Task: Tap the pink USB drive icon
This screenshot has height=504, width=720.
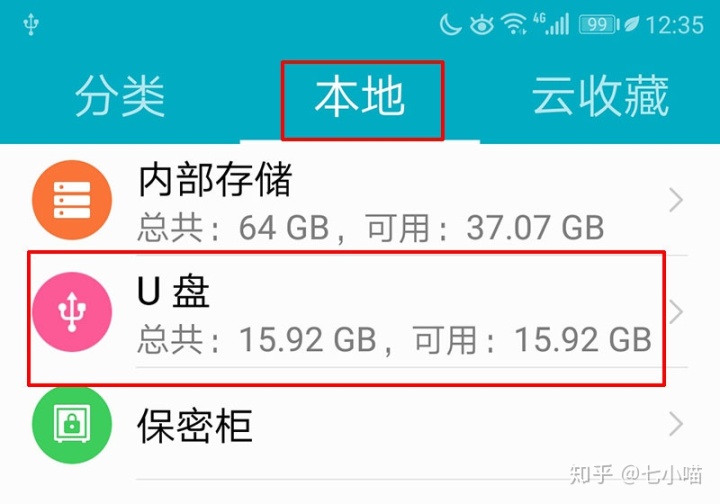Action: [72, 312]
